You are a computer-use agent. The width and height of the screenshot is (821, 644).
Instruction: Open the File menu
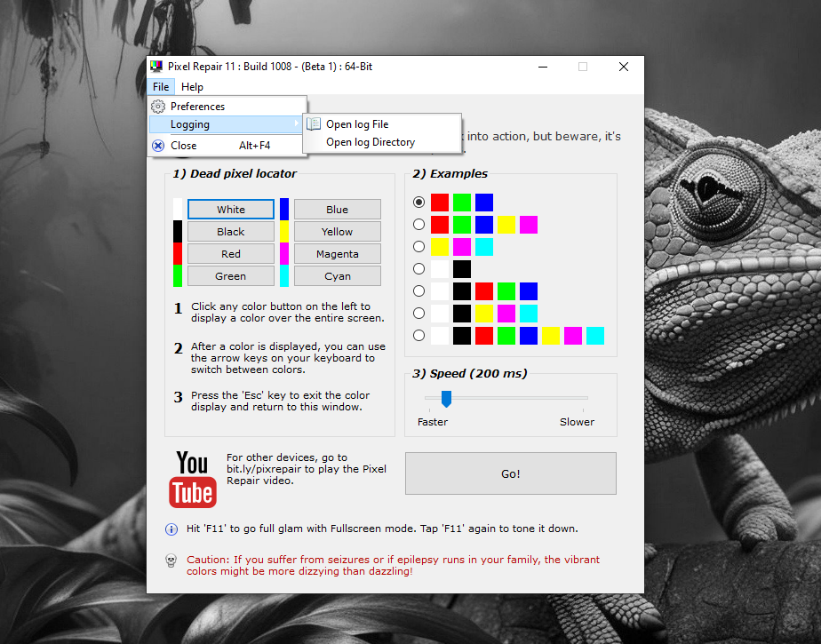161,87
